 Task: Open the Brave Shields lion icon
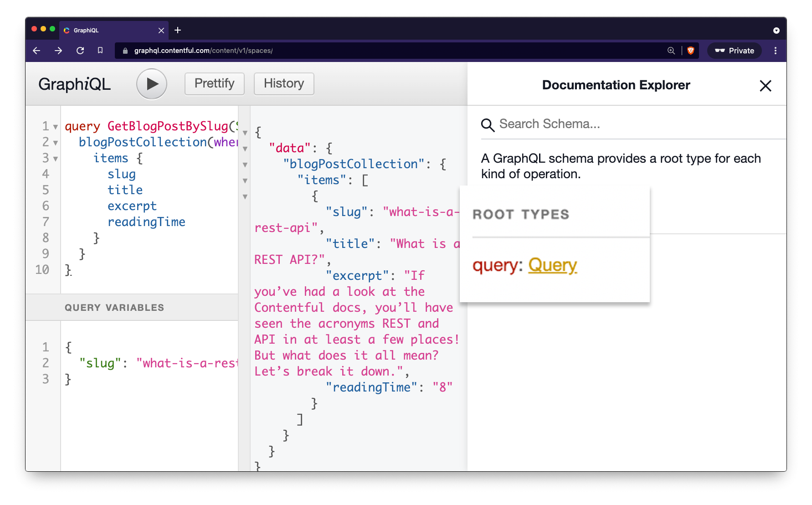point(691,51)
